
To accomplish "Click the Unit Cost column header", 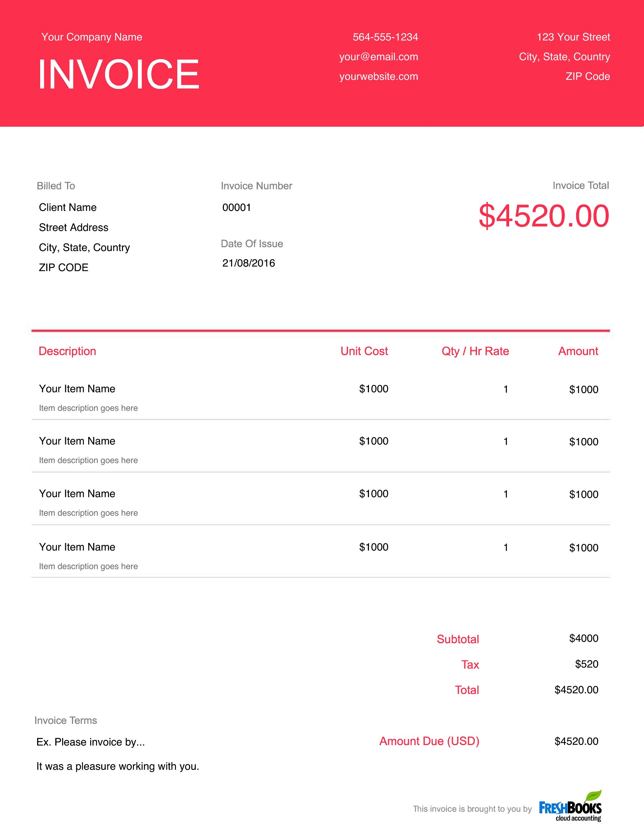I will click(364, 351).
